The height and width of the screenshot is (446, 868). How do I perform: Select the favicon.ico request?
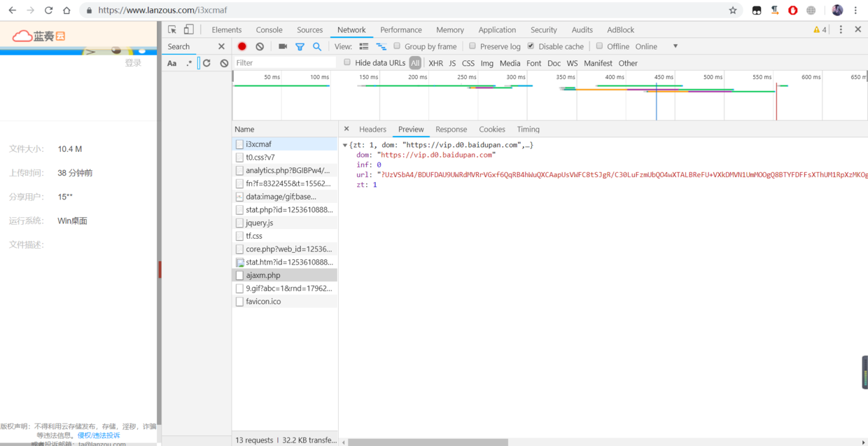(285, 301)
